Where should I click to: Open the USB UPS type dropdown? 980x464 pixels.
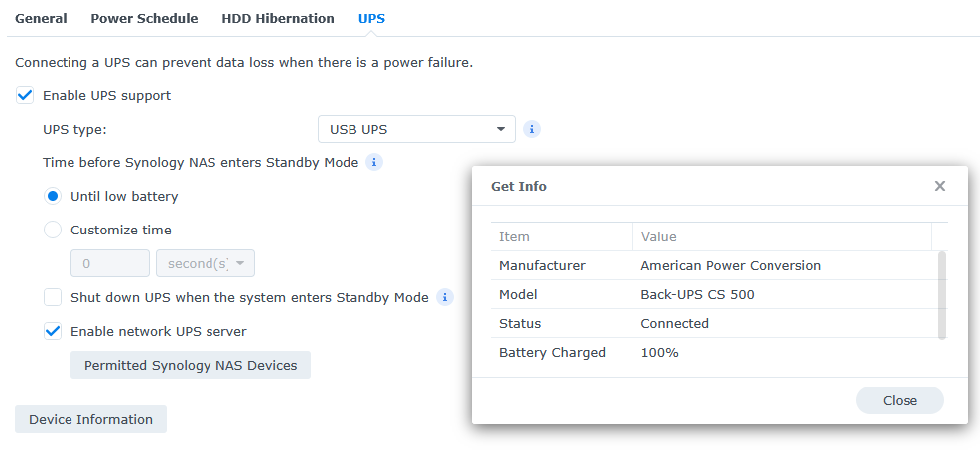coord(416,129)
